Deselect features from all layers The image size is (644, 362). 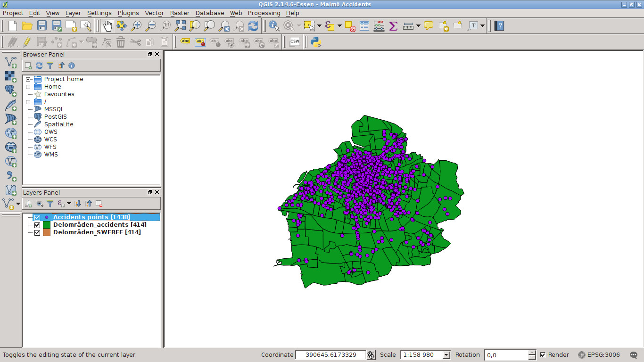coord(350,26)
